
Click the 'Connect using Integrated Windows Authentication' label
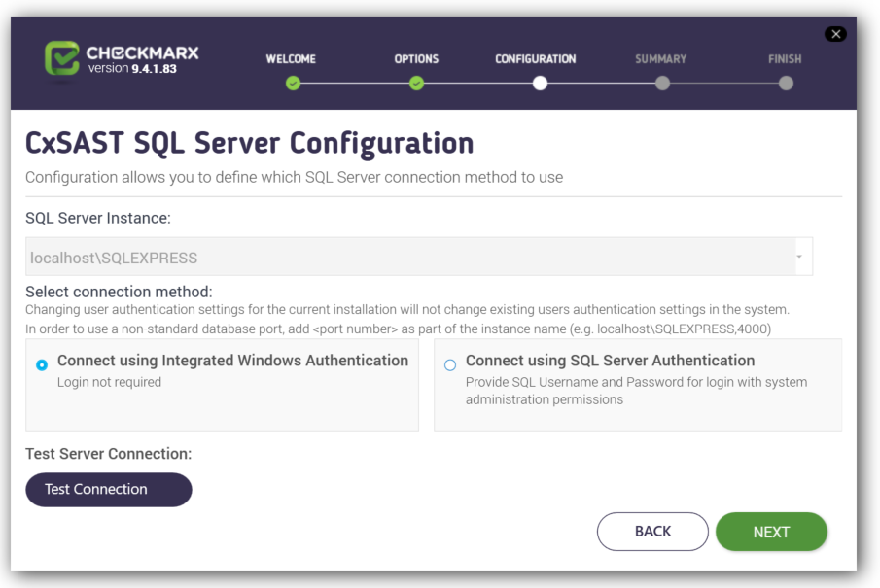click(233, 361)
